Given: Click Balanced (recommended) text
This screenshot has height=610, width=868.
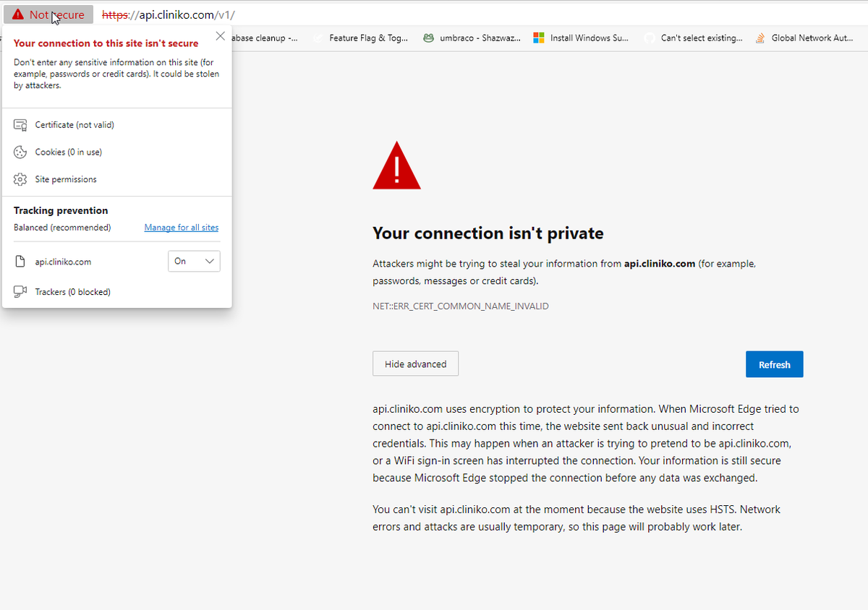Looking at the screenshot, I should click(62, 228).
